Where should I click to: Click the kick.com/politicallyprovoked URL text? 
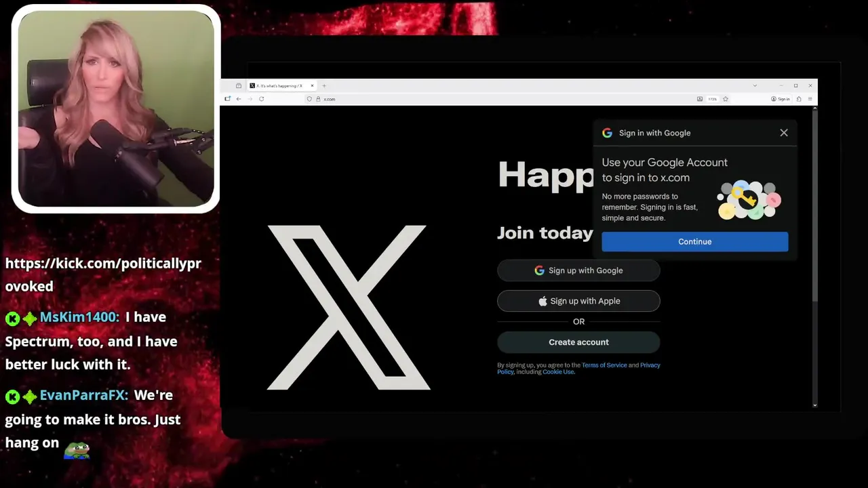tap(103, 274)
